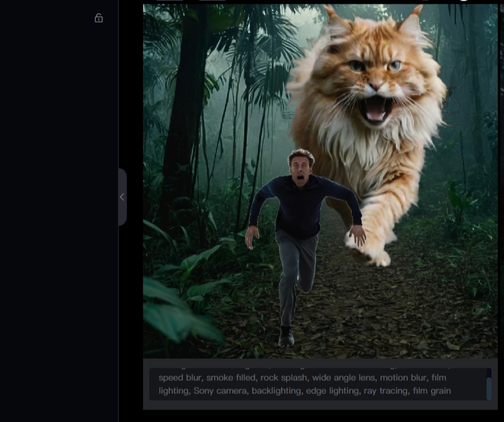504x422 pixels.
Task: Collapse the left sidebar with the arrow handle
Action: click(x=122, y=197)
